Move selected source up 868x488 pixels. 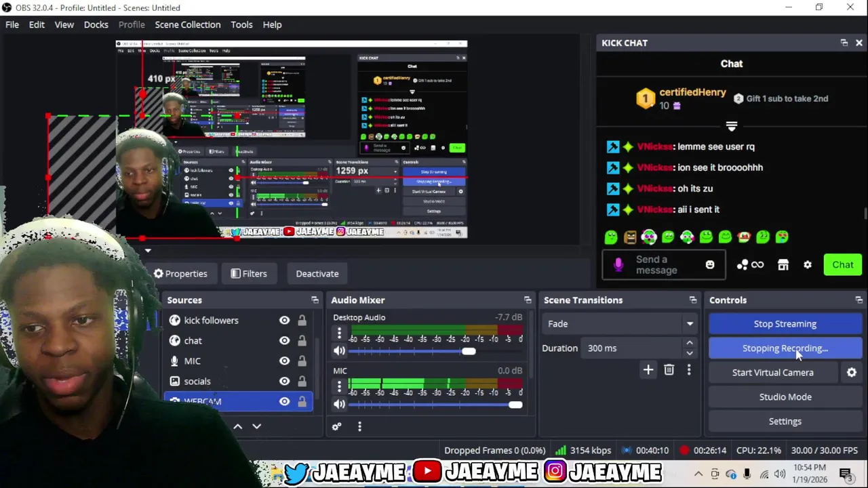tap(238, 426)
